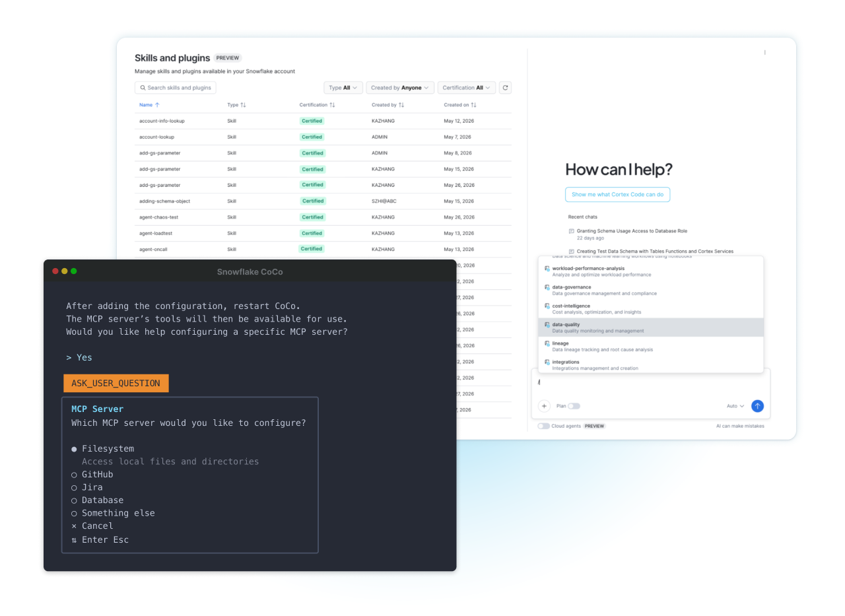Click the data-quality skill icon
This screenshot has width=845, height=616.
[x=547, y=325]
